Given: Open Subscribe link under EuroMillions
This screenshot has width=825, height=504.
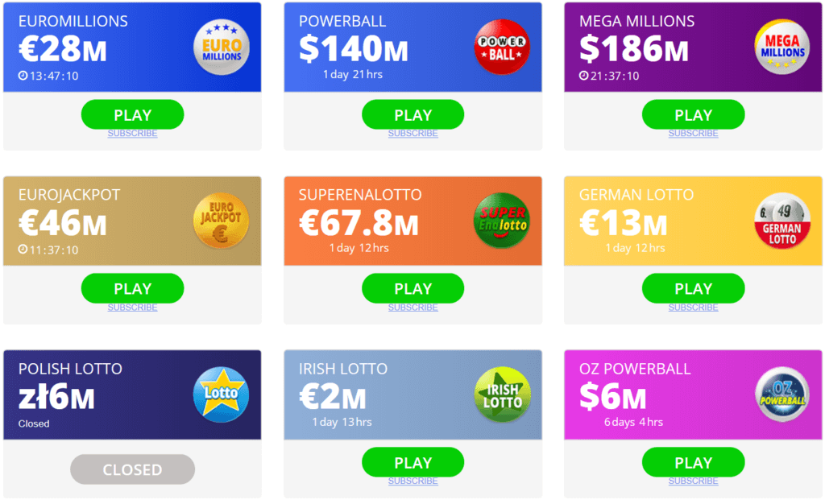Looking at the screenshot, I should [x=131, y=133].
